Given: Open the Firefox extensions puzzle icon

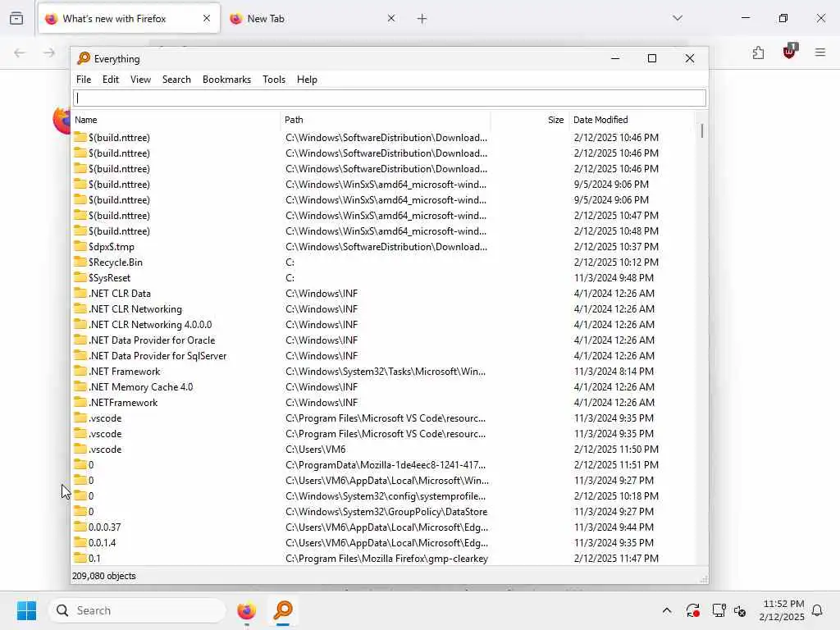Looking at the screenshot, I should [758, 52].
